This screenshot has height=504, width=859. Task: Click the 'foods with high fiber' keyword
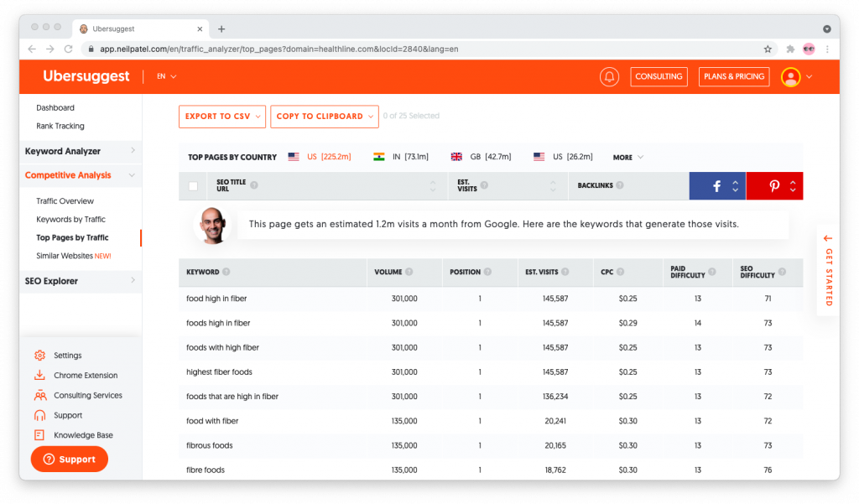(x=222, y=347)
